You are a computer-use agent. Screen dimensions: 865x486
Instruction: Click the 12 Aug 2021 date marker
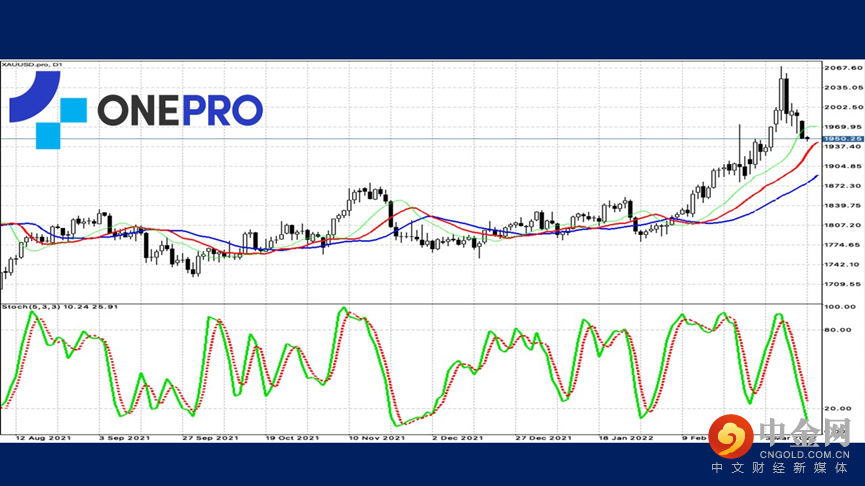click(43, 438)
